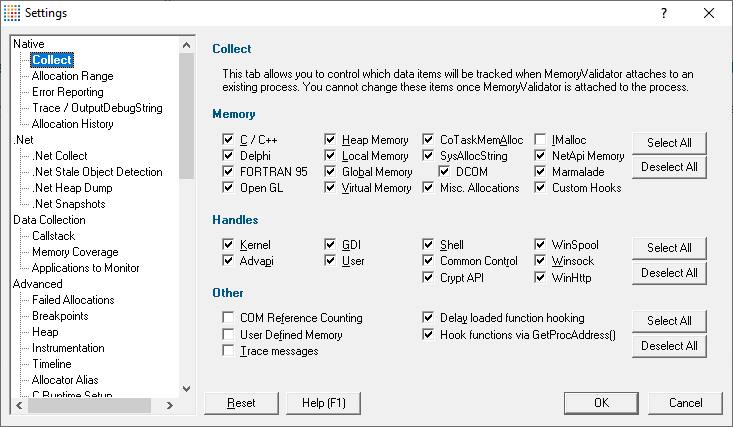Viewport: 733px width, 427px height.
Task: Toggle Misc. Allocations checkbox
Action: click(428, 188)
